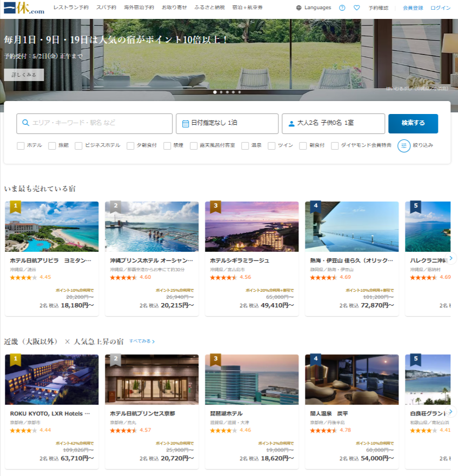
Task: Click the calendar icon in date field
Action: click(185, 124)
